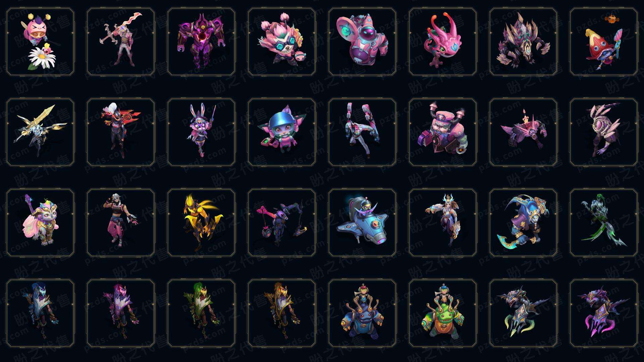This screenshot has height=362, width=644.
Task: Click the blue spaceship pilot skin
Action: [362, 223]
